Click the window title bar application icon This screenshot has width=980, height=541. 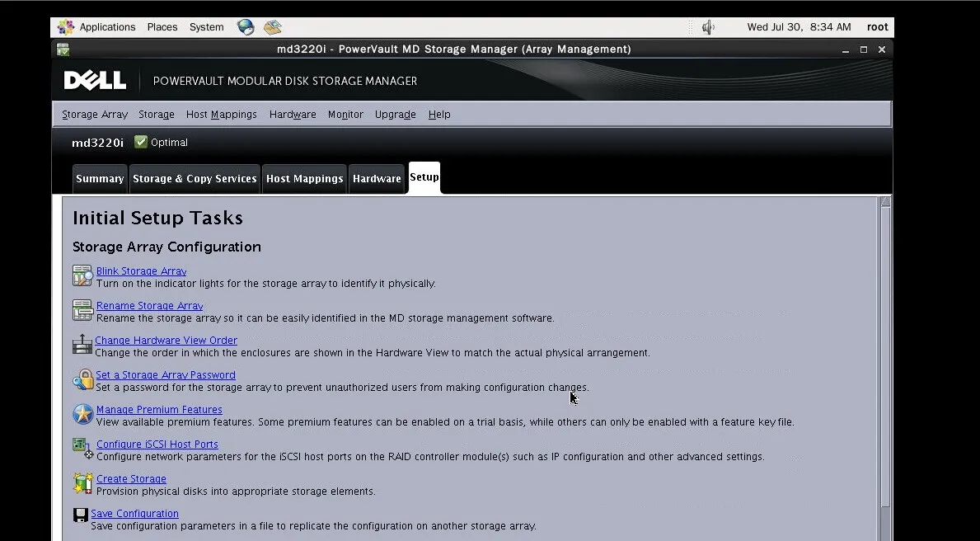[x=63, y=49]
